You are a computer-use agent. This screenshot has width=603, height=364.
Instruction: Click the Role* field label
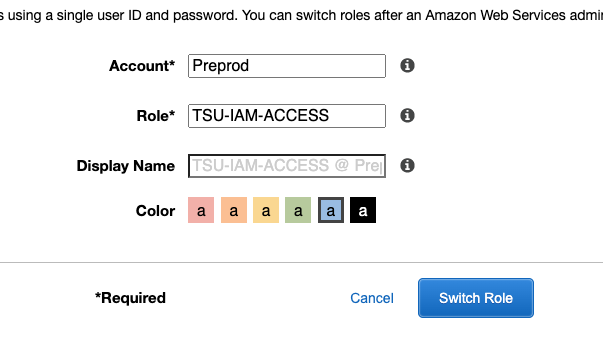coord(156,116)
